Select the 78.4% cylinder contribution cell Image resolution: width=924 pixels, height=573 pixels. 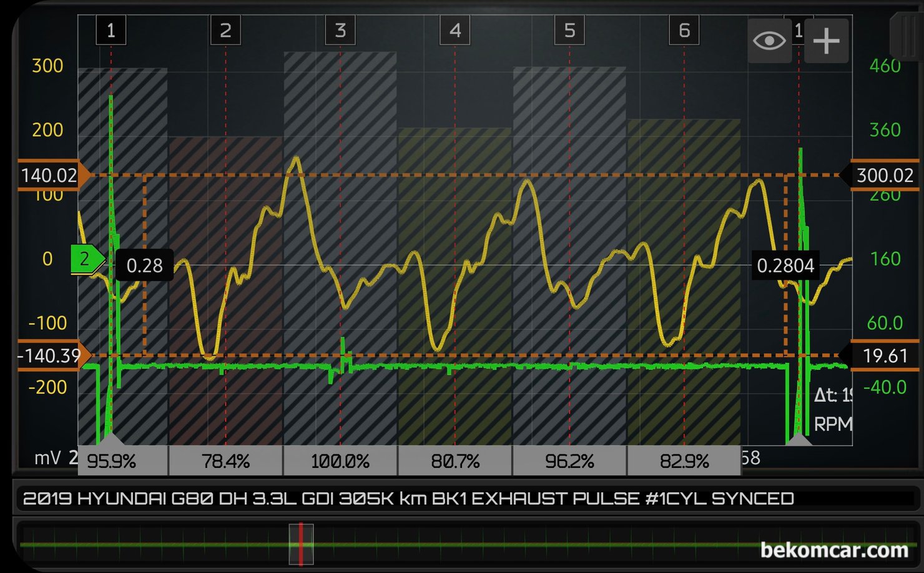(225, 461)
